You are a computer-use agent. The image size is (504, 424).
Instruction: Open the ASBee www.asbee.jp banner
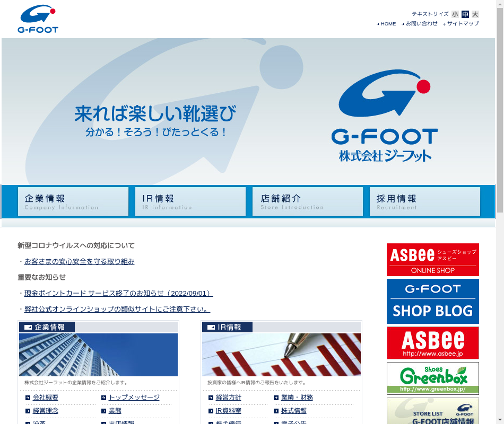pos(432,343)
